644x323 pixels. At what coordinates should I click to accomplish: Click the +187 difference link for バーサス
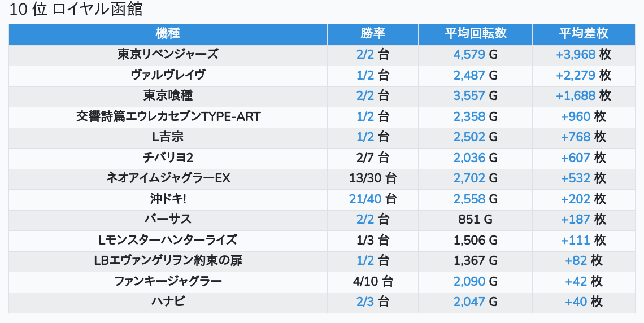pyautogui.click(x=576, y=220)
